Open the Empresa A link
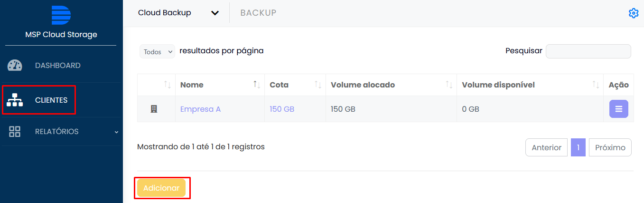The width and height of the screenshot is (644, 203). pyautogui.click(x=200, y=109)
